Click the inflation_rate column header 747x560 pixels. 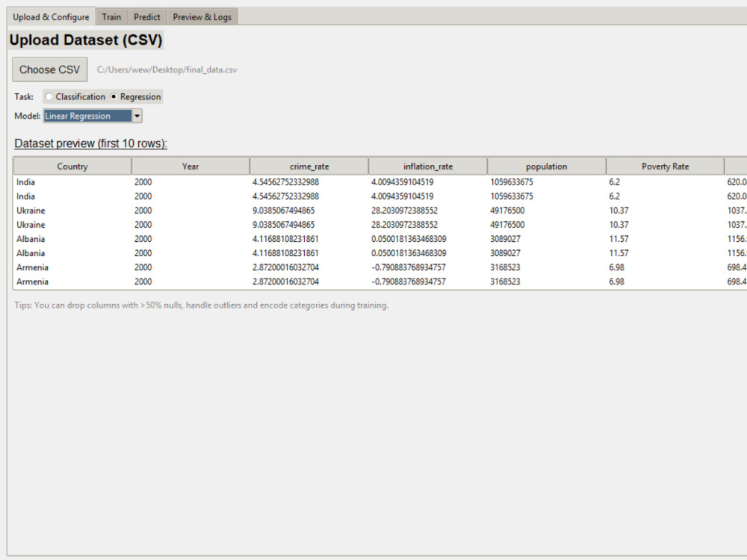point(428,167)
